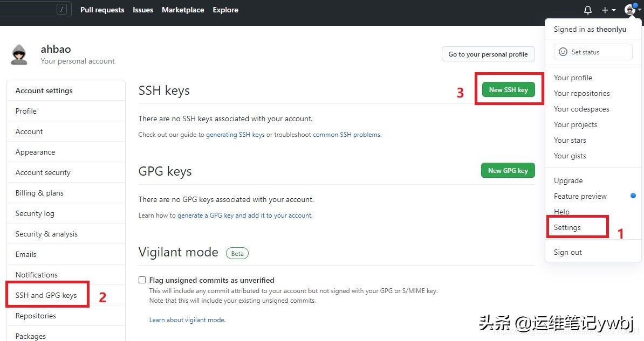Select Your gists from the account menu
Image resolution: width=644 pixels, height=341 pixels.
(x=570, y=156)
